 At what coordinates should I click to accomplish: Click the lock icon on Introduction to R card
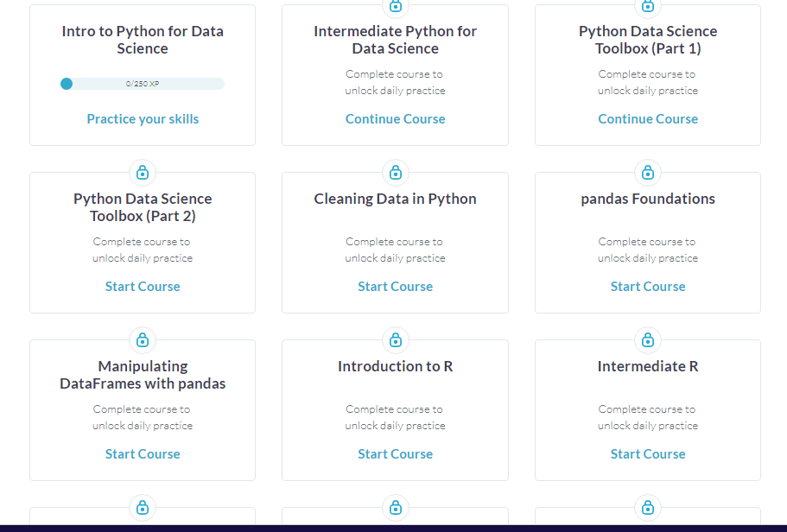coord(395,340)
